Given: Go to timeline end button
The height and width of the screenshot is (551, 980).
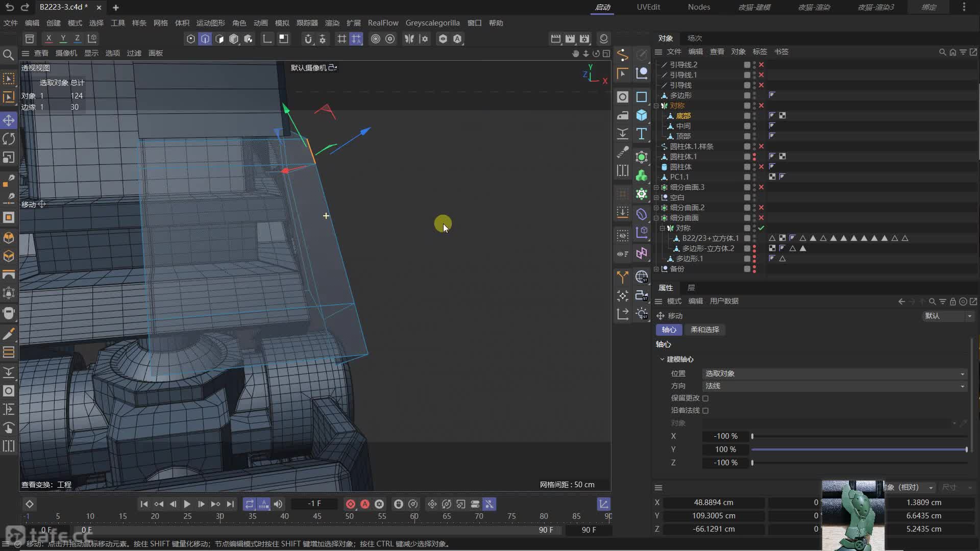Looking at the screenshot, I should click(230, 504).
